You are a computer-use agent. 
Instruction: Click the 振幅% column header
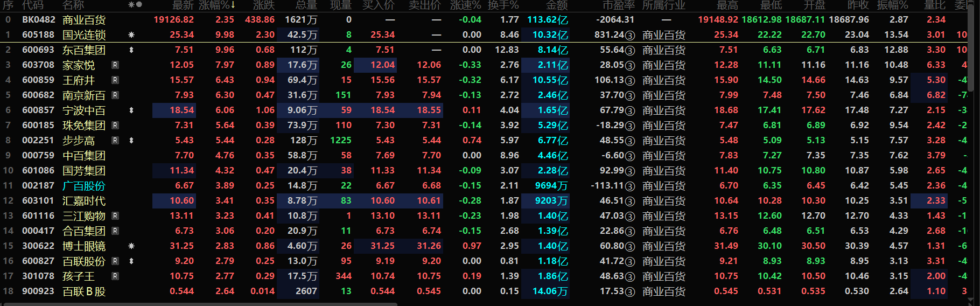(x=892, y=5)
